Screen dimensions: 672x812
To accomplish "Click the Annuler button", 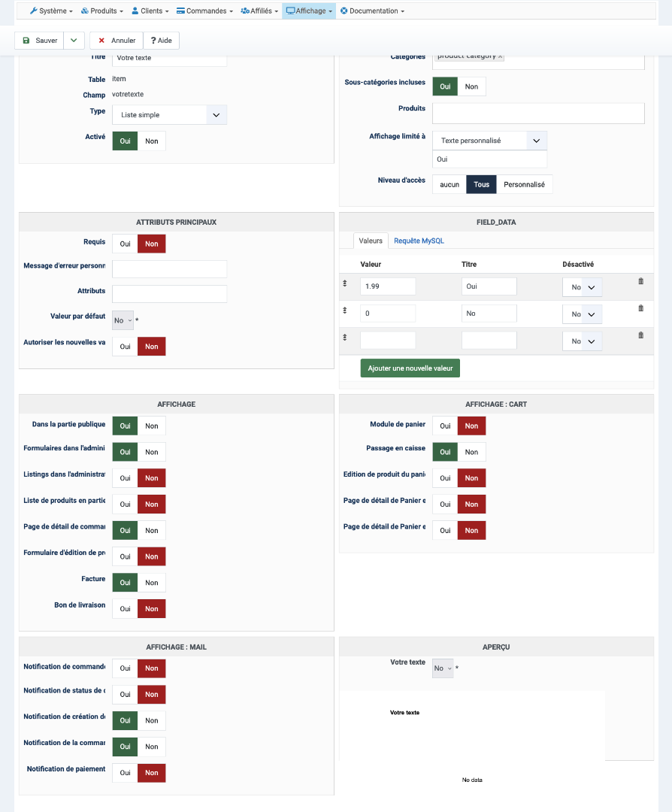I will [117, 41].
